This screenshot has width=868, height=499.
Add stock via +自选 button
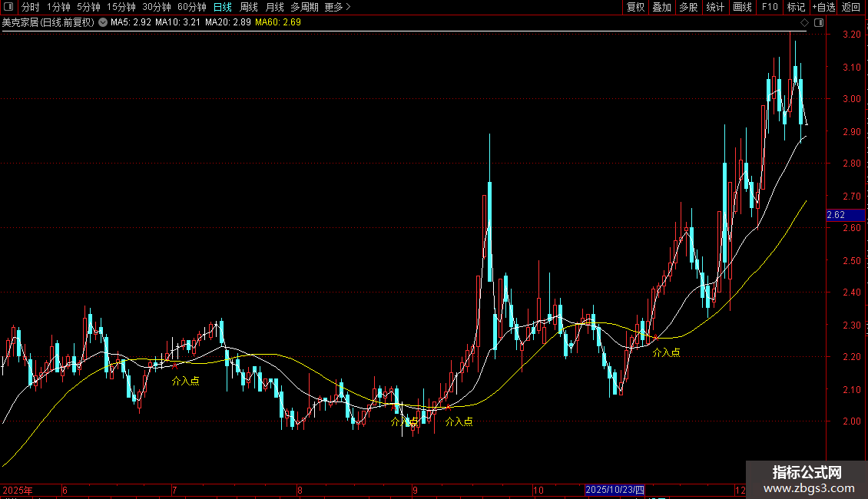(823, 7)
